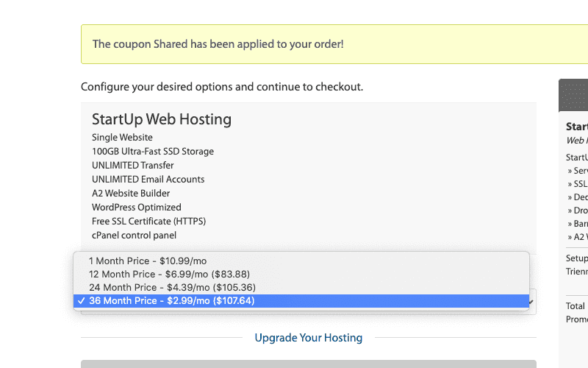The height and width of the screenshot is (368, 588).
Task: Click the UNLIMITED Email Accounts feature
Action: pyautogui.click(x=148, y=180)
